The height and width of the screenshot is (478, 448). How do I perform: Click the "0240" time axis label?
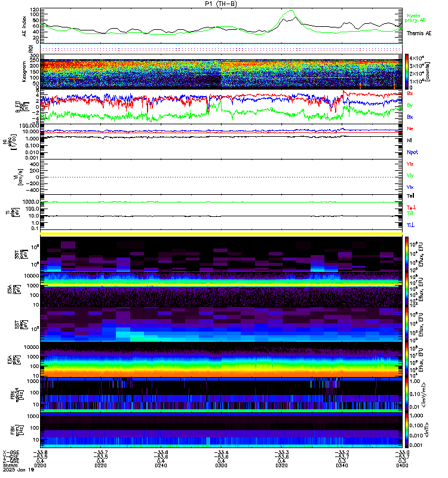(161, 465)
